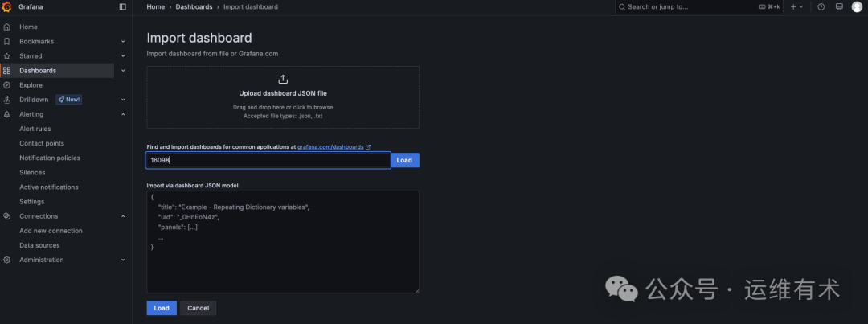Screen dimensions: 868x324
Task: Collapse the Connections section chevron
Action: click(x=123, y=216)
